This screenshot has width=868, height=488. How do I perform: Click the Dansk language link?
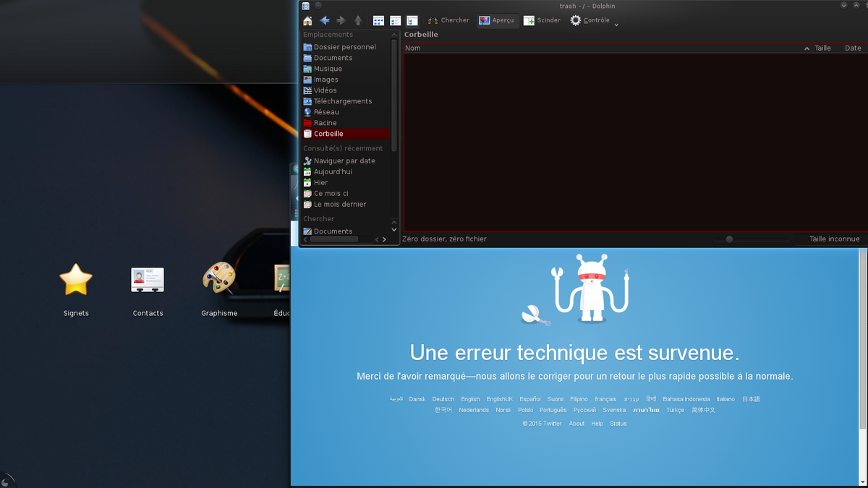[417, 399]
